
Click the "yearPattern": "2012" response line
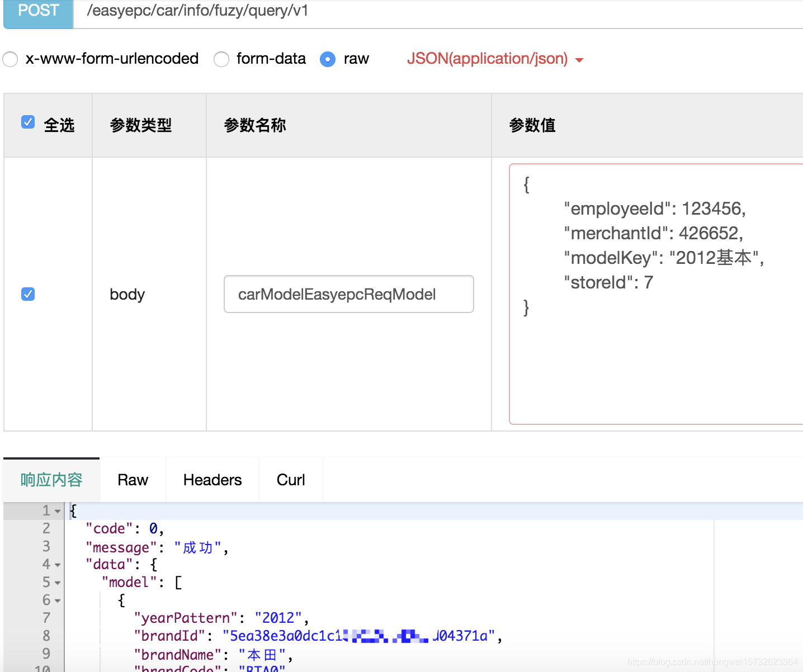pos(221,618)
